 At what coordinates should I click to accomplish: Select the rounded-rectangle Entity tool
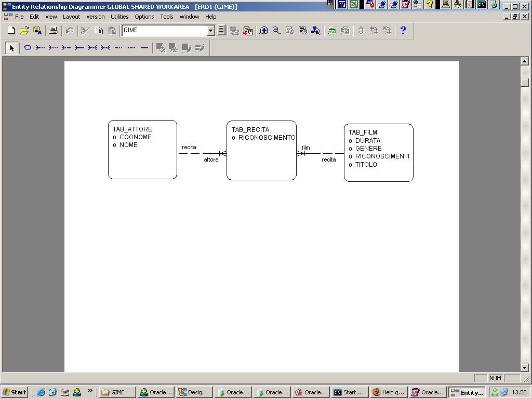(28, 48)
